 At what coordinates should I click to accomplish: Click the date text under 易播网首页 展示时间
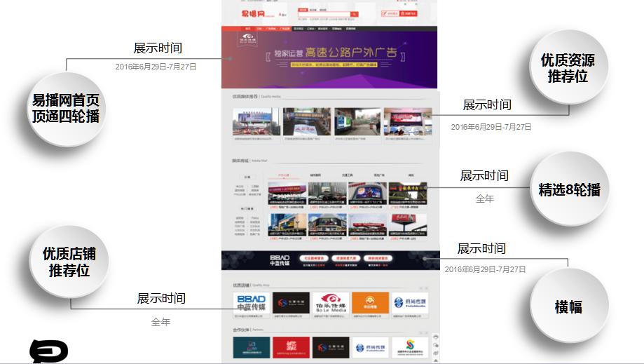(156, 67)
